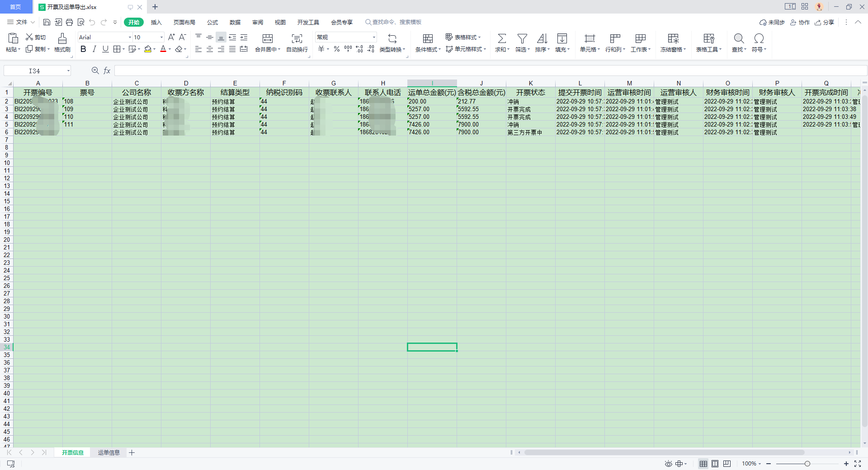The image size is (868, 470).
Task: Open the Filter (筛选) funnel tool
Action: coord(522,39)
